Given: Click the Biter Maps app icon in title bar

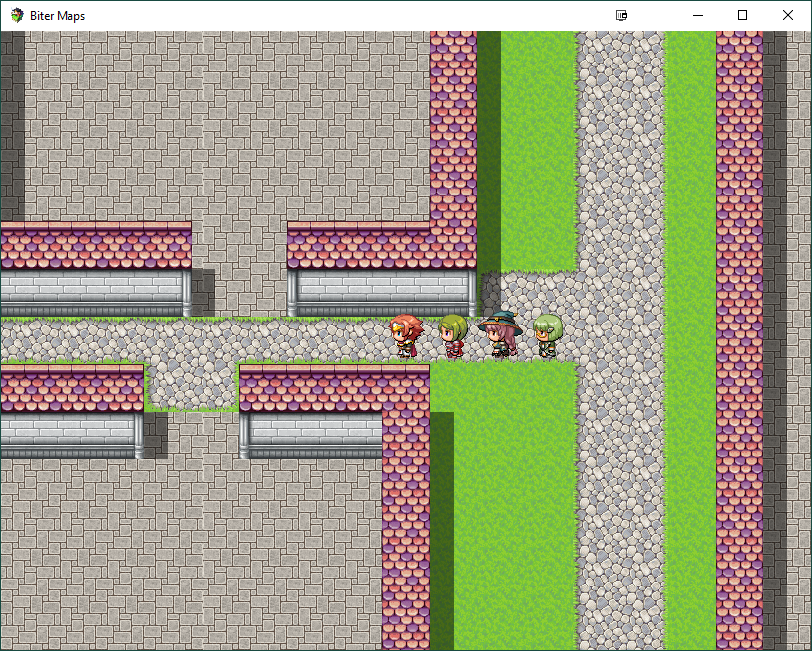Looking at the screenshot, I should (17, 16).
